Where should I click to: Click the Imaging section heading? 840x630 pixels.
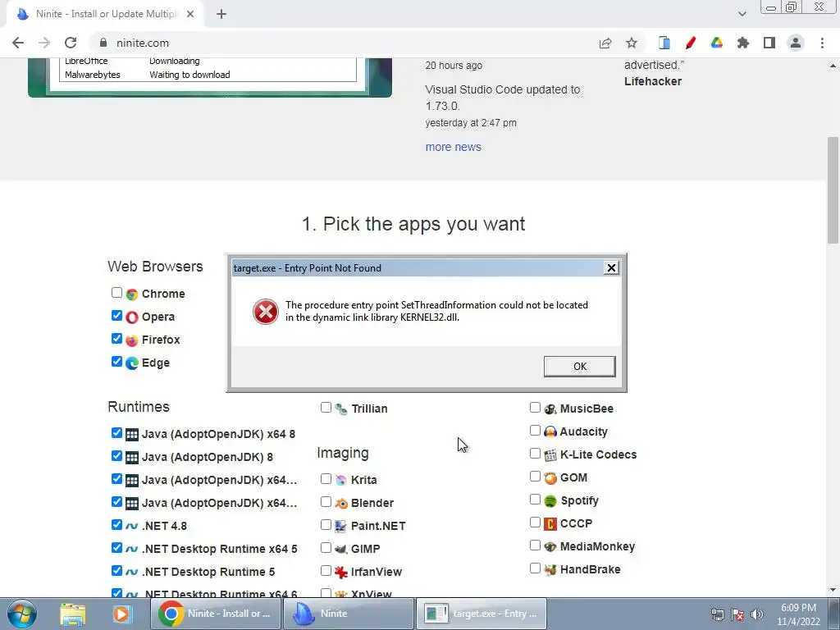coord(343,453)
